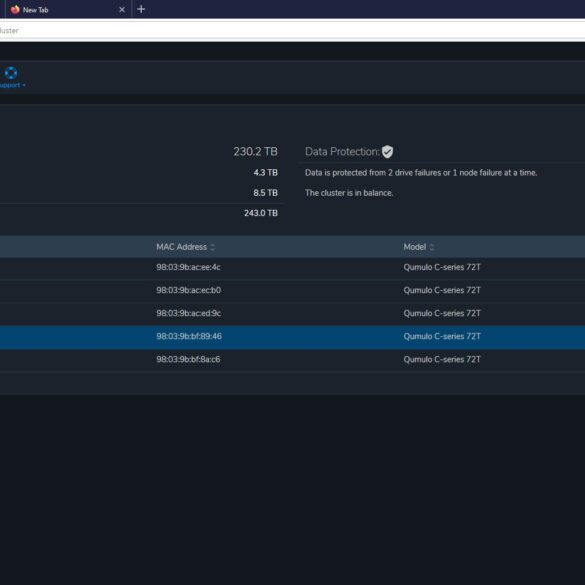Click the 230.2 TB capacity value

256,151
